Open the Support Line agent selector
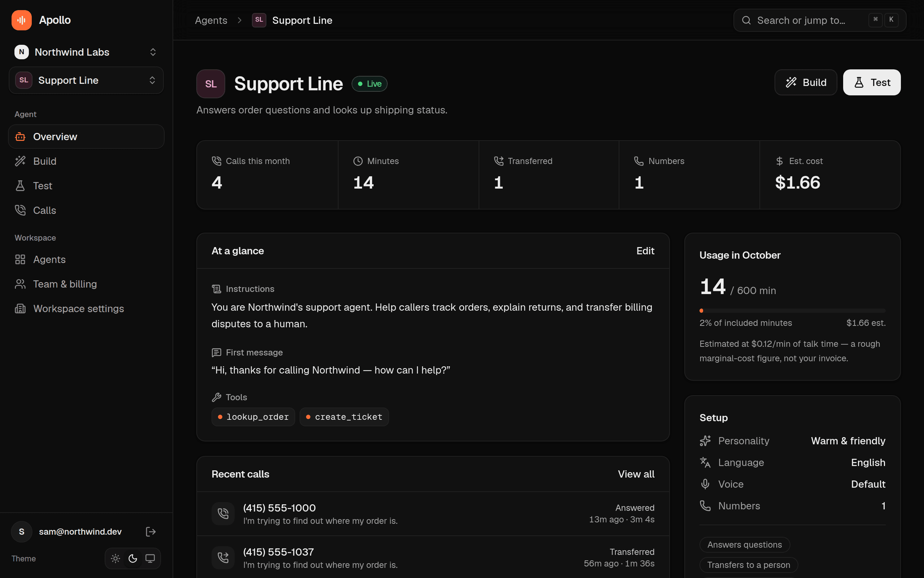Image resolution: width=924 pixels, height=578 pixels. click(x=86, y=80)
